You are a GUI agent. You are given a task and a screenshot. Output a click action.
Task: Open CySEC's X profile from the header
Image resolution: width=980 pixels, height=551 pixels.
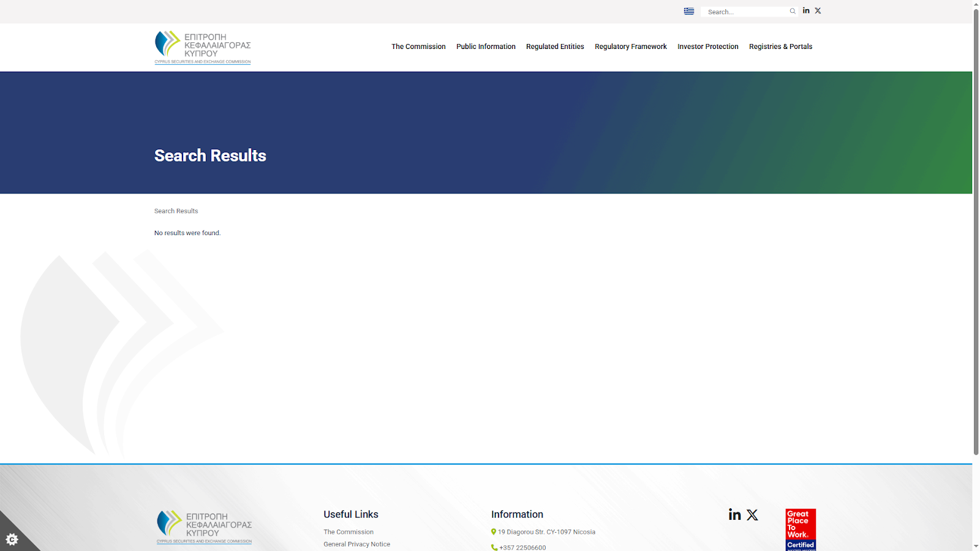[x=818, y=10]
